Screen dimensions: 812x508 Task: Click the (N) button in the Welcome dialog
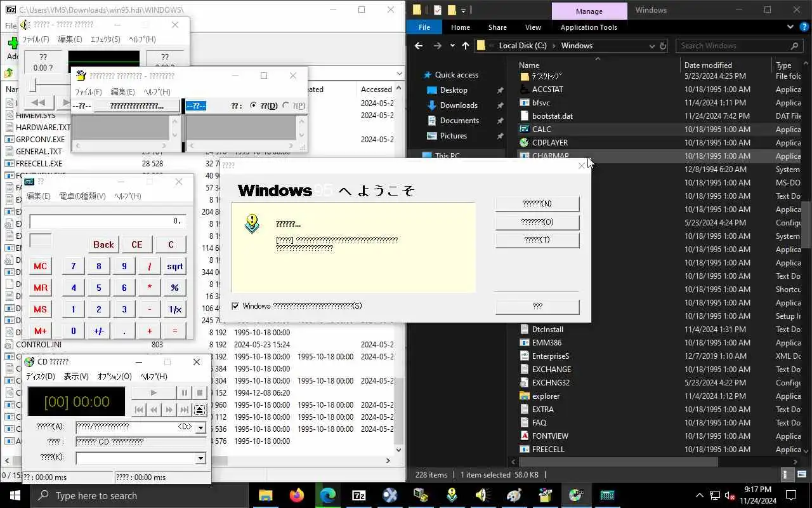(x=537, y=204)
